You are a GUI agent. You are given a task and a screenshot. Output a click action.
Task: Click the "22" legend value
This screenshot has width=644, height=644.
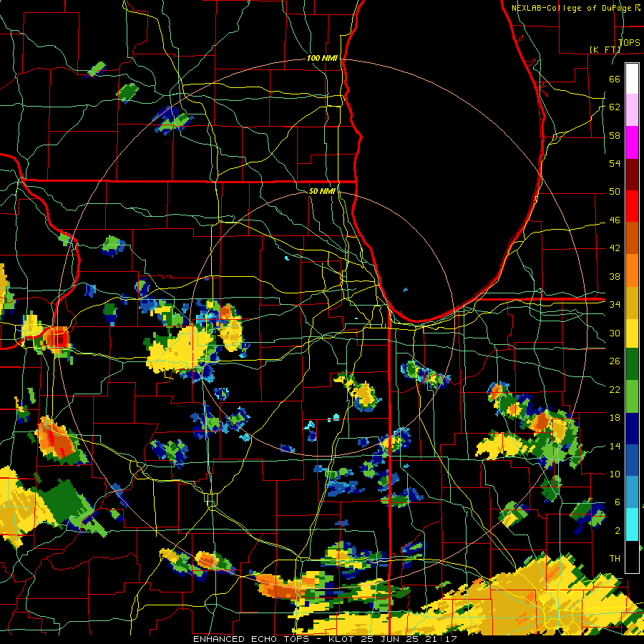point(615,389)
